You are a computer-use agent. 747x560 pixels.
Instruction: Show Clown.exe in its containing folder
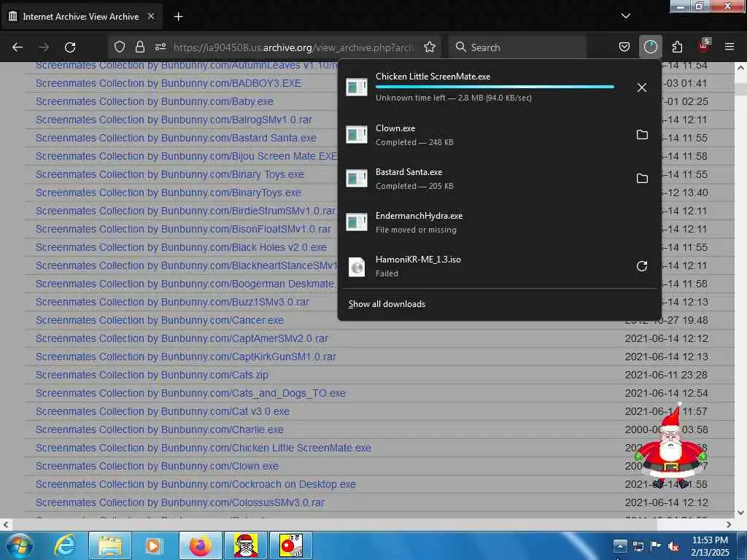(642, 135)
